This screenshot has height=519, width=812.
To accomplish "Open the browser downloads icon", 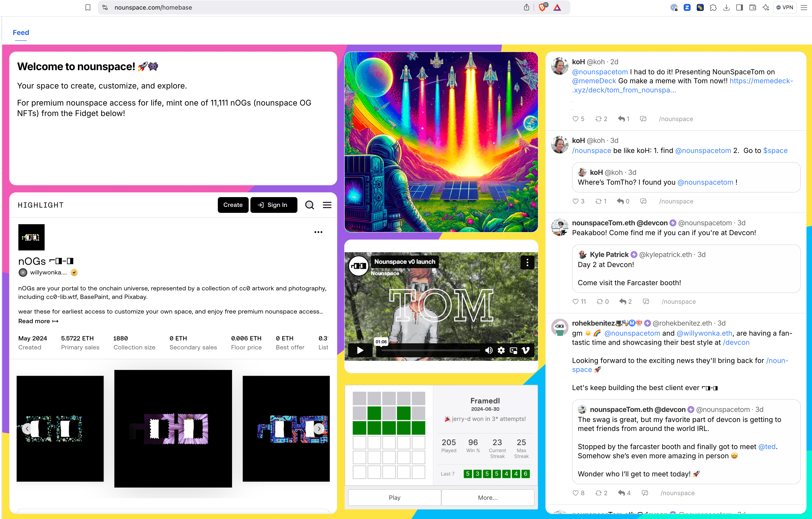I will point(726,7).
